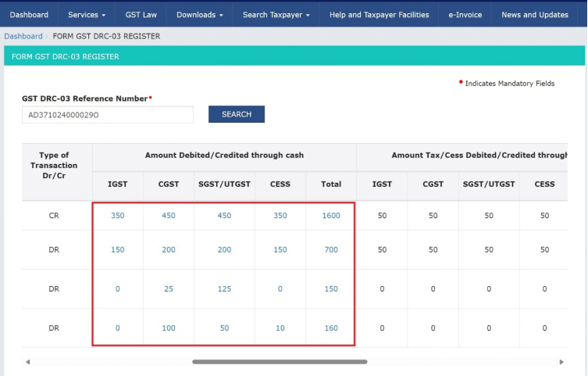Click 'Amount Debited/Credited through cash' header
This screenshot has height=376, width=588.
tap(224, 156)
